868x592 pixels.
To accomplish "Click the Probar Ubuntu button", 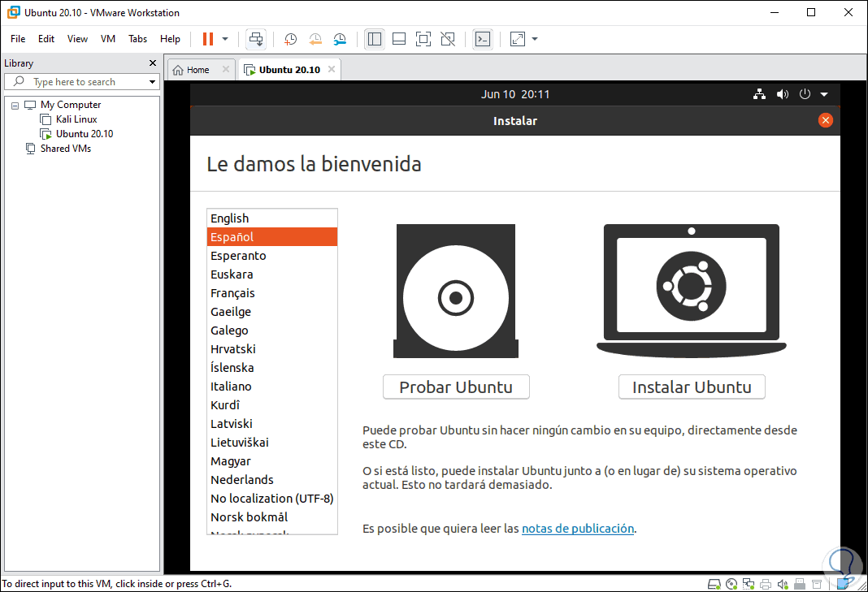I will click(x=456, y=387).
